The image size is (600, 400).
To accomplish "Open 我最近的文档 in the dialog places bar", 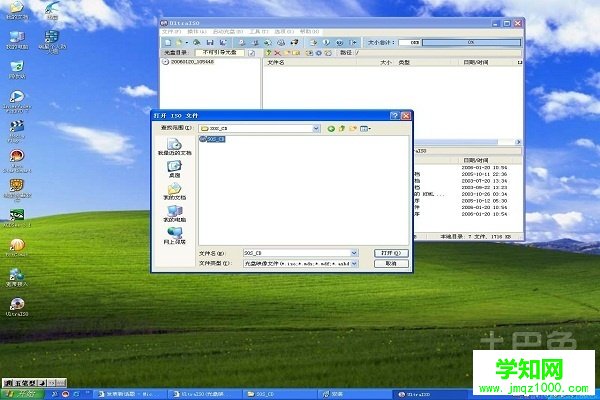I will pos(174,146).
